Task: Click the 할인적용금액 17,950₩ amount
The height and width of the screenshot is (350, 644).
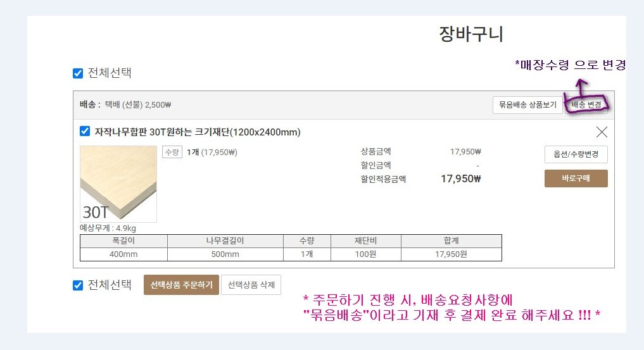Action: 460,179
